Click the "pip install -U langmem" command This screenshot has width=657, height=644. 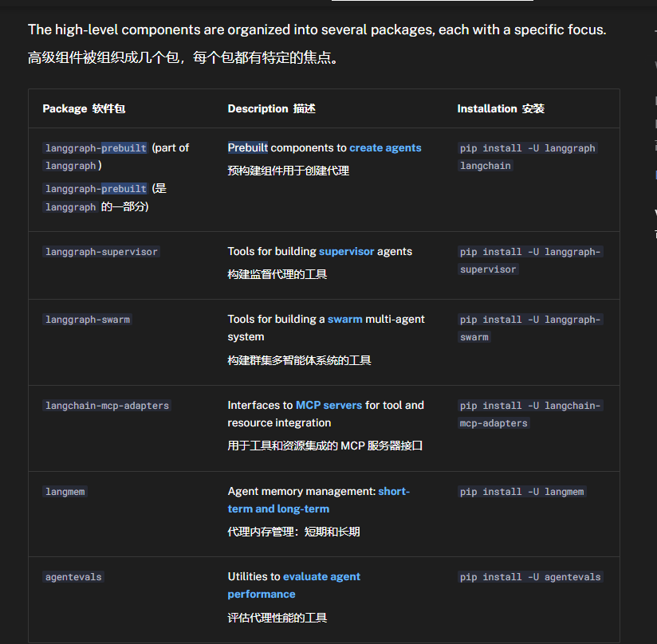[521, 492]
